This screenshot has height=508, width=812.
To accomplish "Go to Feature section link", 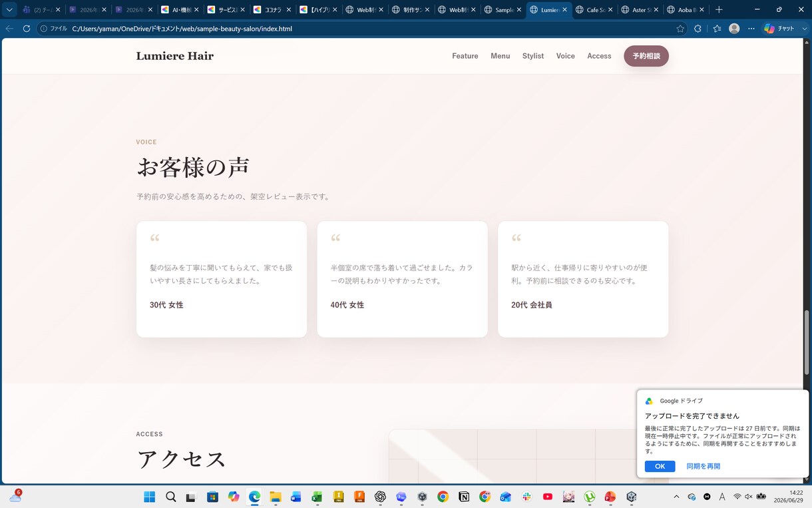I will click(465, 56).
